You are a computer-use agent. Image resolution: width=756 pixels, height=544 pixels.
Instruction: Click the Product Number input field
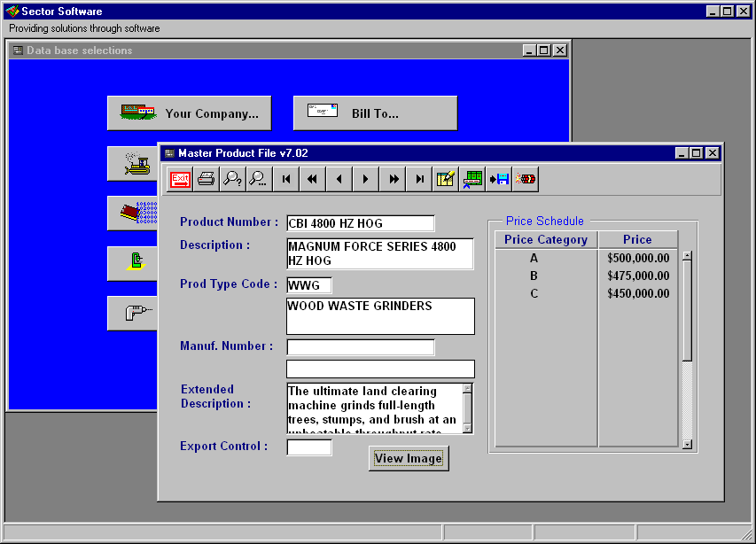pyautogui.click(x=361, y=223)
